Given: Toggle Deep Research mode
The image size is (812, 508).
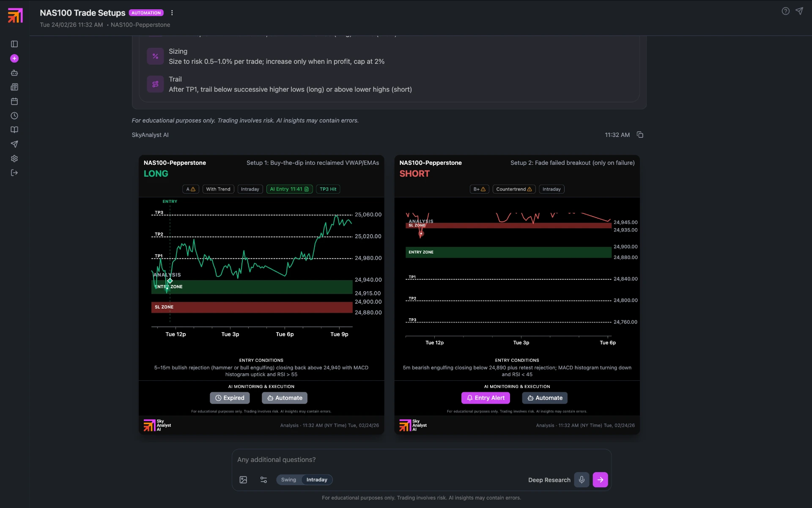Looking at the screenshot, I should [549, 480].
